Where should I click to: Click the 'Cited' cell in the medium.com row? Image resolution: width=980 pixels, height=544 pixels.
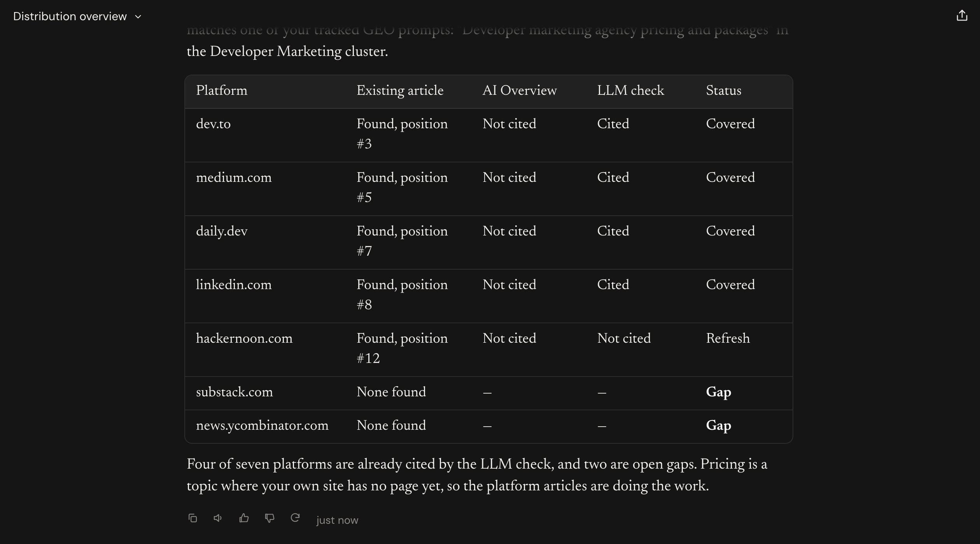[613, 177]
